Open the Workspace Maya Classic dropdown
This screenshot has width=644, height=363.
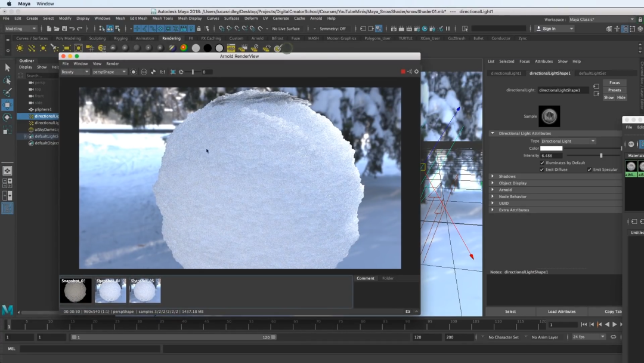tap(601, 19)
